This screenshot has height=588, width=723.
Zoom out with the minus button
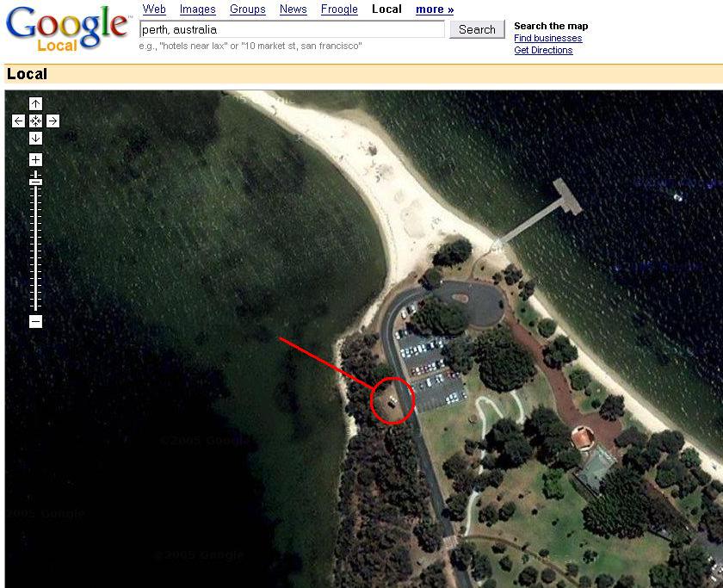click(x=35, y=321)
